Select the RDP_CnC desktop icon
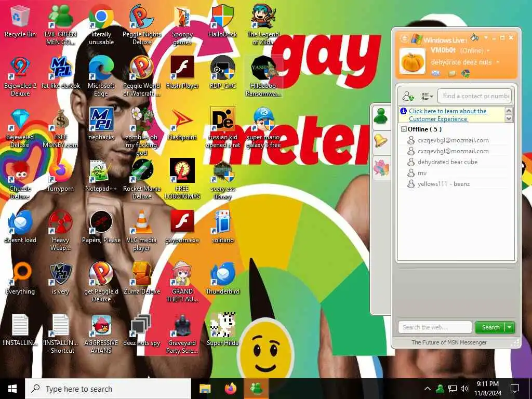This screenshot has width=532, height=399. pyautogui.click(x=222, y=72)
